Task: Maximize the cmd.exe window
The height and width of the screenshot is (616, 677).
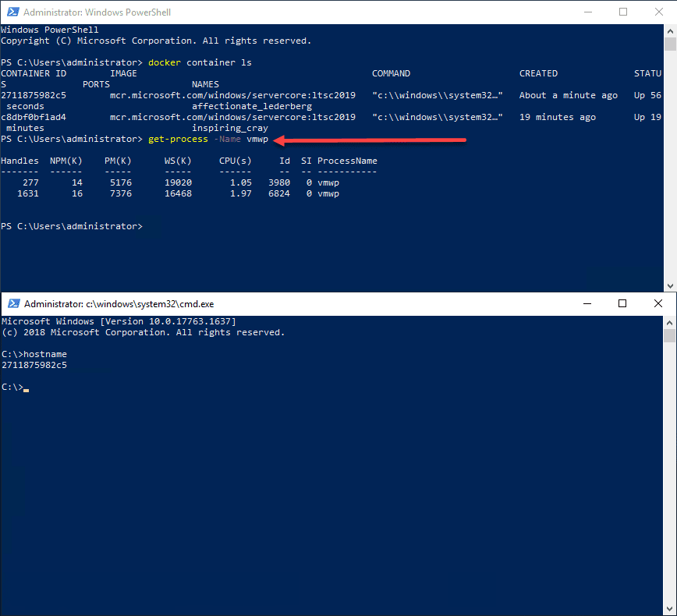Action: tap(622, 304)
